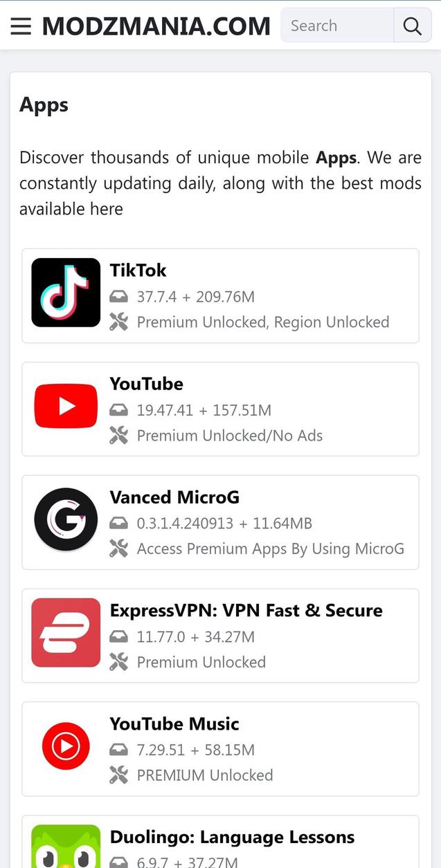This screenshot has height=868, width=441.
Task: Tap the Vanced MicroG app icon
Action: [x=65, y=519]
